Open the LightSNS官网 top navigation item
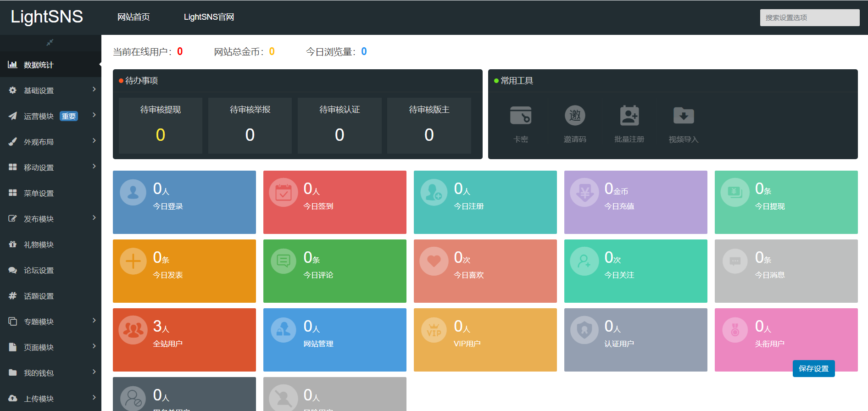This screenshot has width=868, height=411. click(209, 17)
